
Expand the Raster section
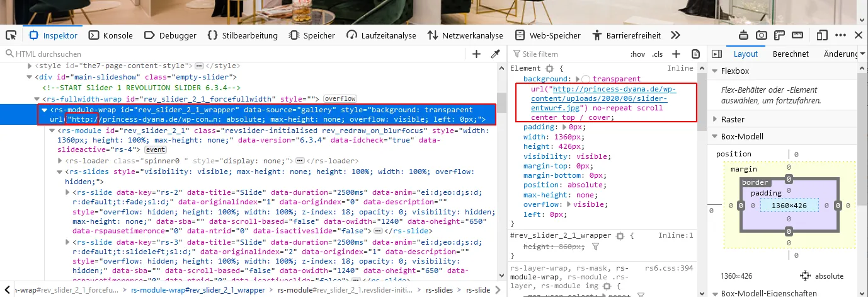click(716, 119)
